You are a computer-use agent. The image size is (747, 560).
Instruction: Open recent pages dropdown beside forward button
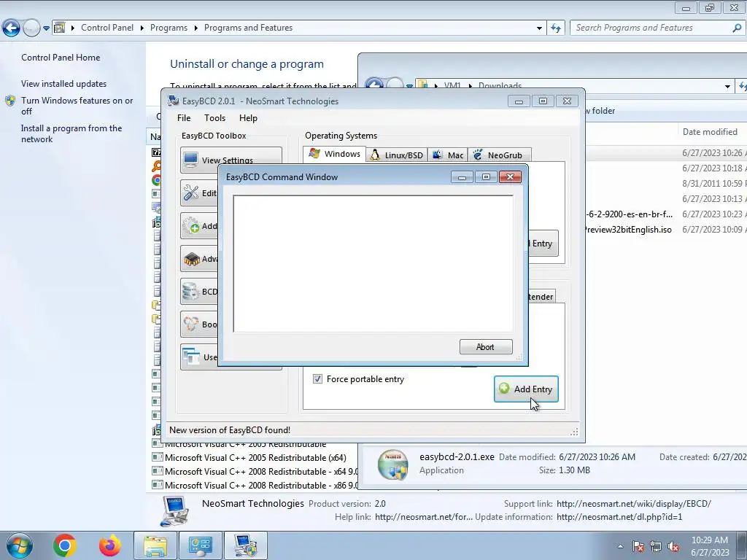coord(46,28)
